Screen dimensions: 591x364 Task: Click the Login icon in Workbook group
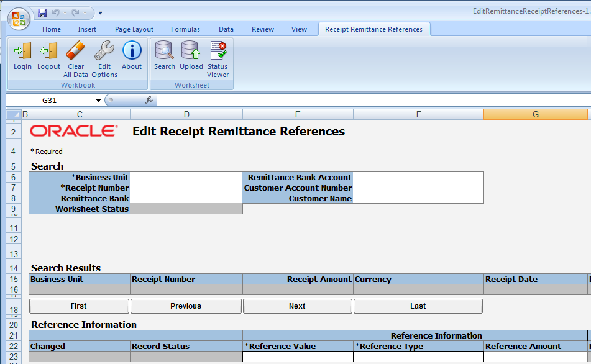(22, 56)
